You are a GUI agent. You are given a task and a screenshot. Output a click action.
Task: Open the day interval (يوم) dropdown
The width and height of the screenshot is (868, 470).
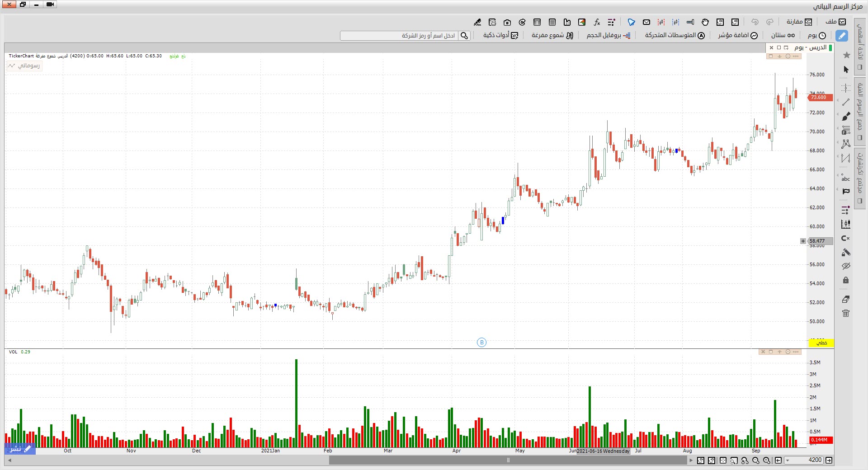[x=817, y=35]
